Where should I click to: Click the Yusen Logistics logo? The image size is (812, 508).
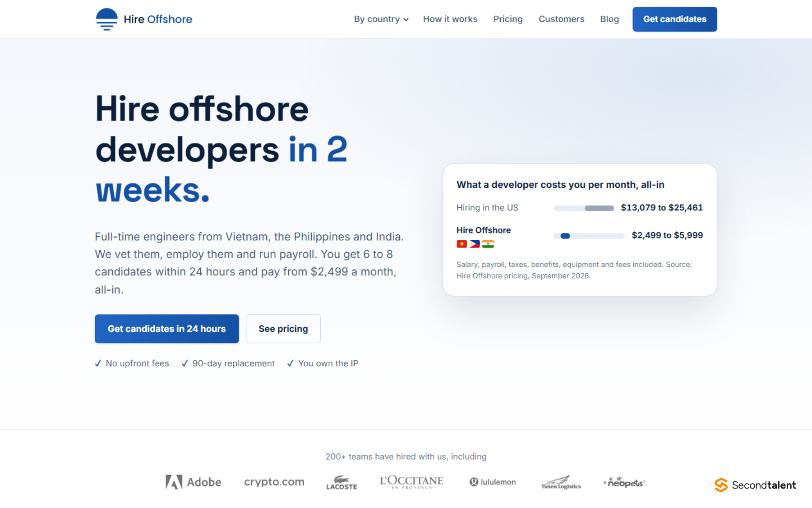coord(561,482)
